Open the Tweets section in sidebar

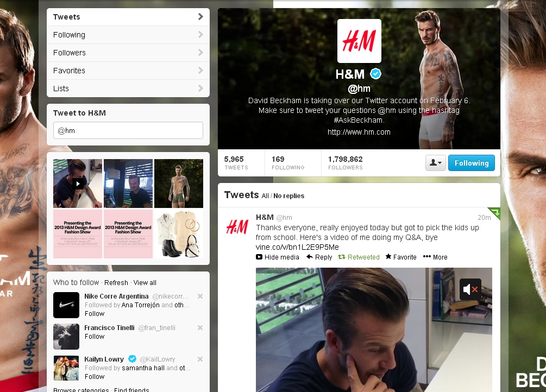click(128, 17)
